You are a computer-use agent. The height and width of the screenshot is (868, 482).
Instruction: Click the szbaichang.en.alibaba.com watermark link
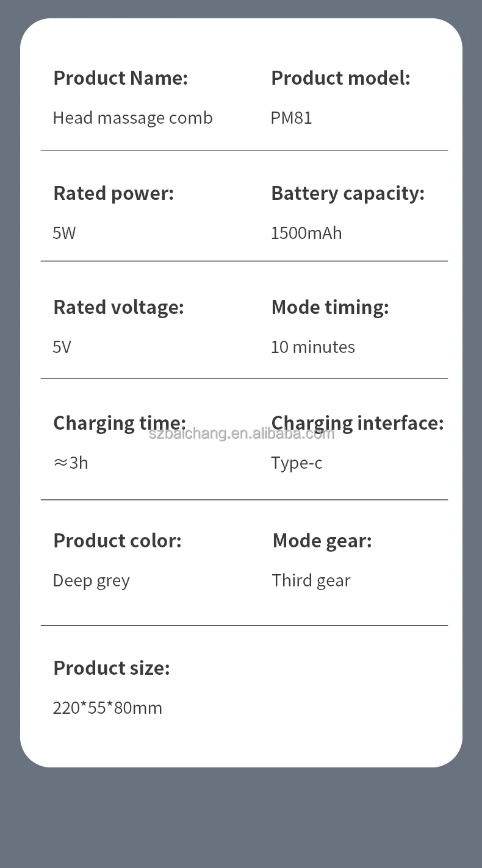pyautogui.click(x=242, y=433)
